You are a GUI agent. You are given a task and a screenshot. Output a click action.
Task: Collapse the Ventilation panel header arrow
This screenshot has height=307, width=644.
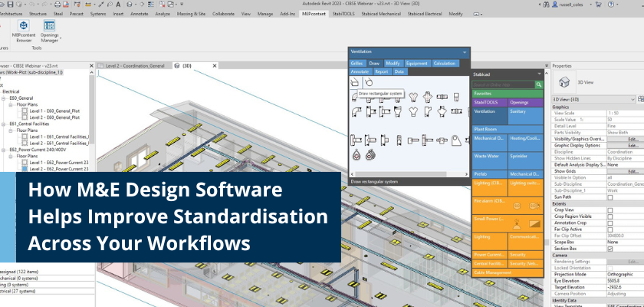(x=464, y=52)
